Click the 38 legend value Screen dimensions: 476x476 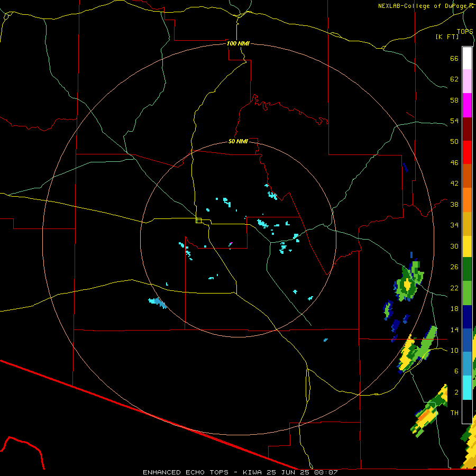coord(454,204)
